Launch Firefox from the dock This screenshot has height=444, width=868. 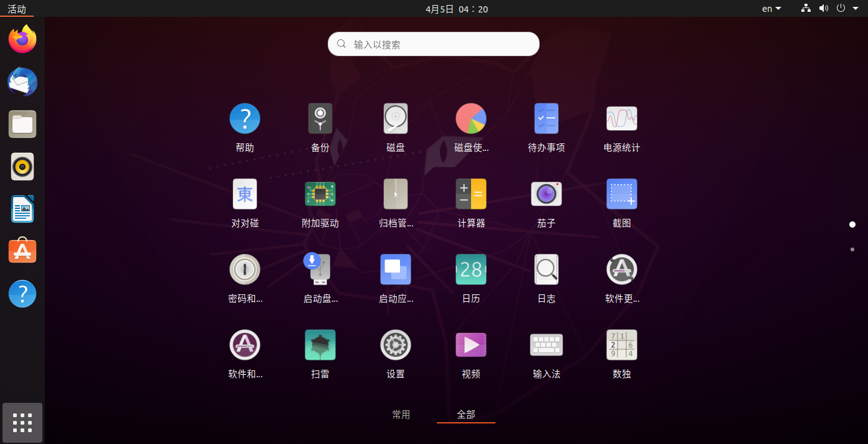tap(22, 39)
